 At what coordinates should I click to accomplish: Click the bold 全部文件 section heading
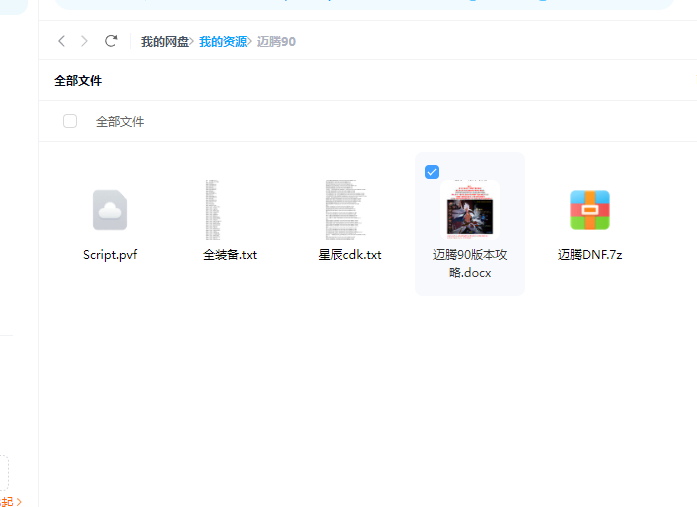[78, 81]
